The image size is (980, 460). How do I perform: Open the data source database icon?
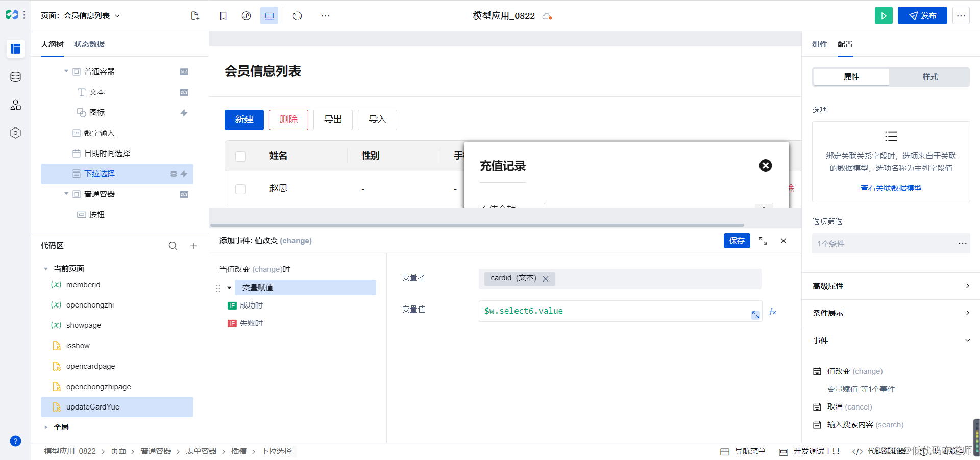coord(15,77)
